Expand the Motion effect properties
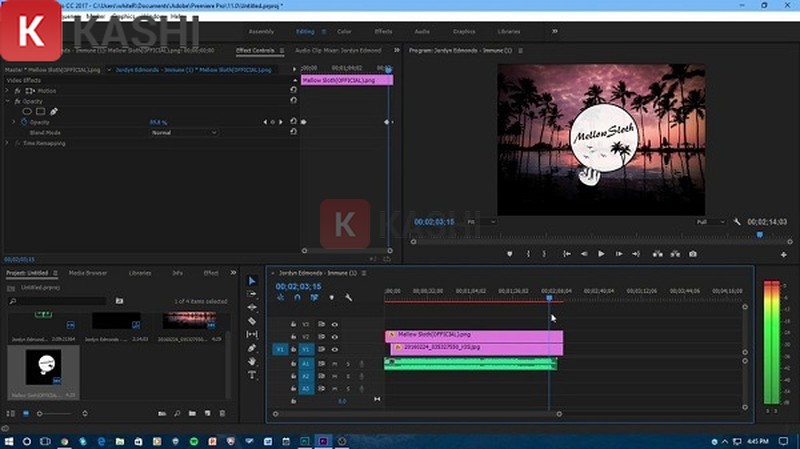 pyautogui.click(x=7, y=90)
